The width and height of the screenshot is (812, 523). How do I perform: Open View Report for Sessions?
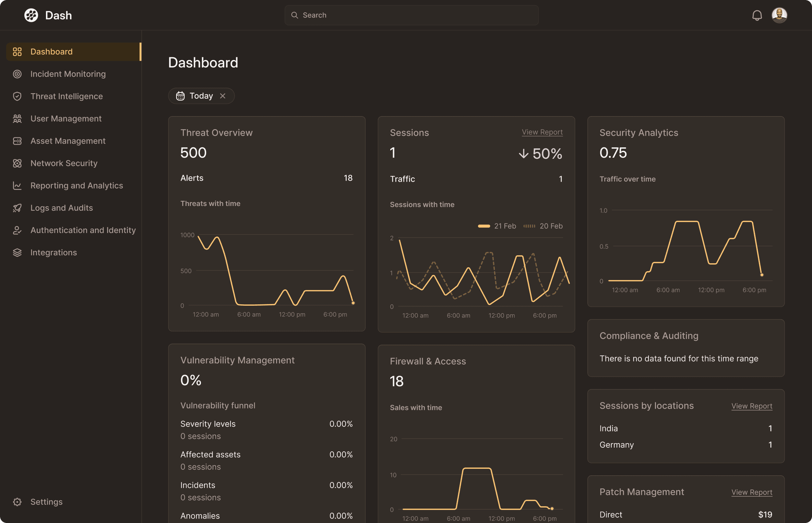[x=542, y=132]
